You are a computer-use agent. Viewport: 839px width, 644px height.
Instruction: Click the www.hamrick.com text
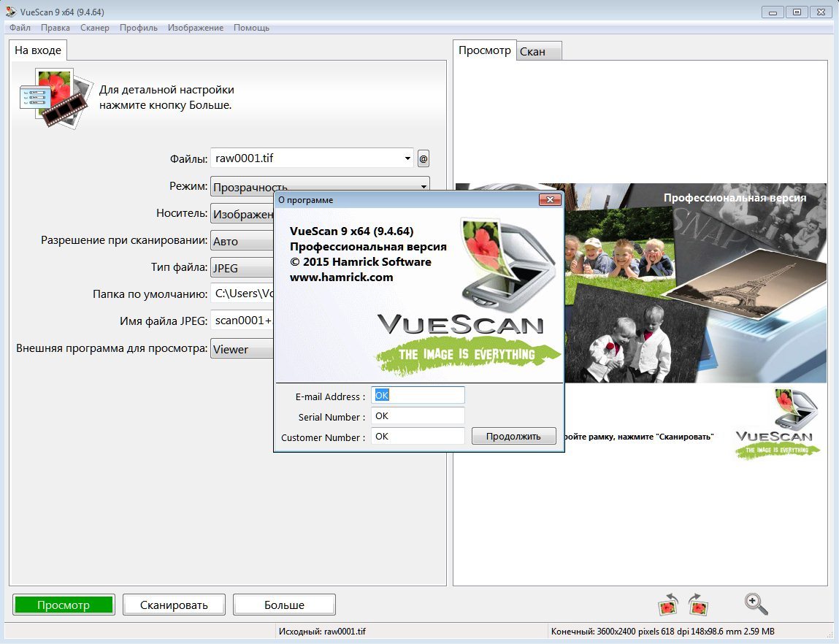(x=342, y=277)
